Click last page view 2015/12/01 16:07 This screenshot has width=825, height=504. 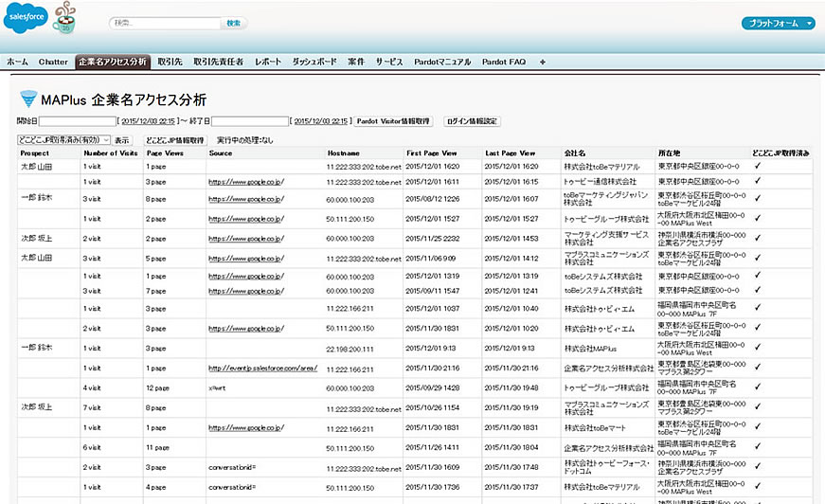(x=511, y=199)
